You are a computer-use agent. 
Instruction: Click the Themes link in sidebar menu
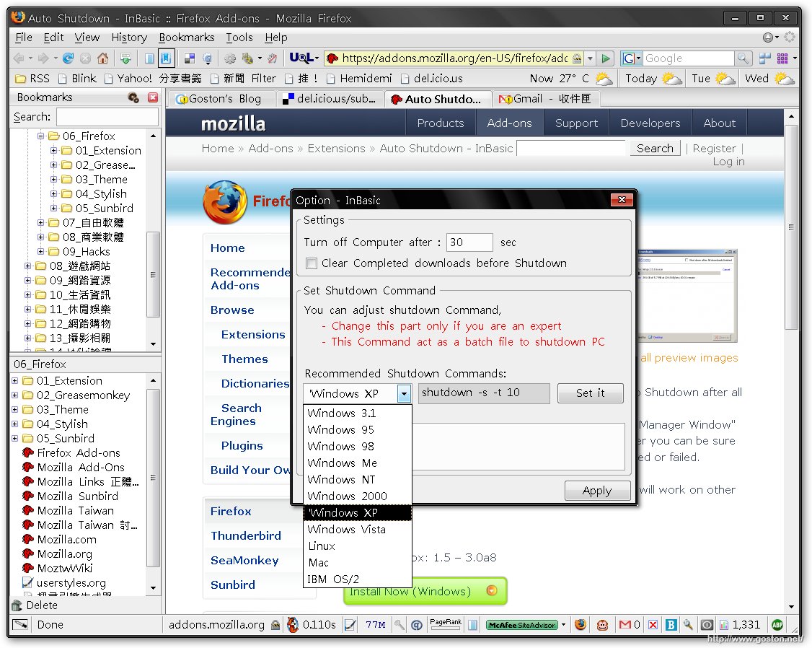click(x=244, y=359)
